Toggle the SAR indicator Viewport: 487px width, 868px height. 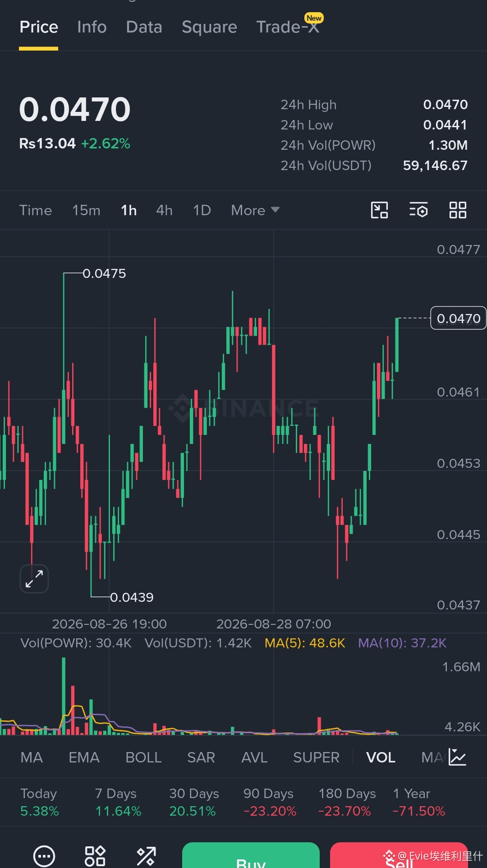[201, 757]
